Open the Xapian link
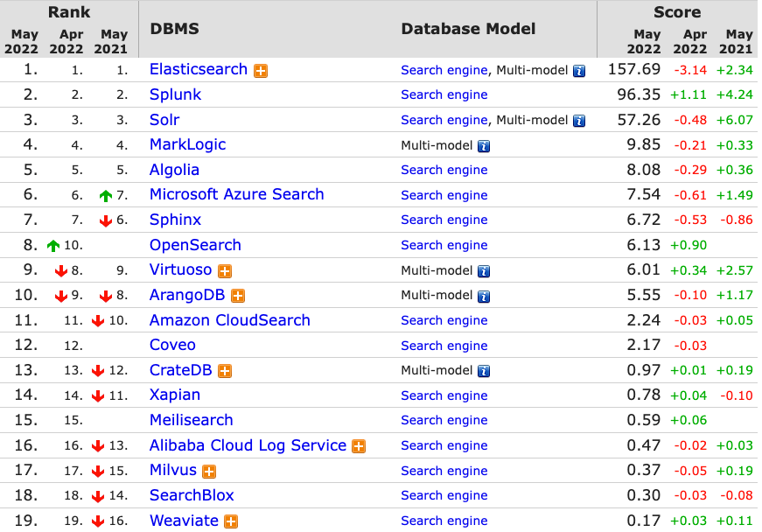The height and width of the screenshot is (532, 762). (x=174, y=395)
